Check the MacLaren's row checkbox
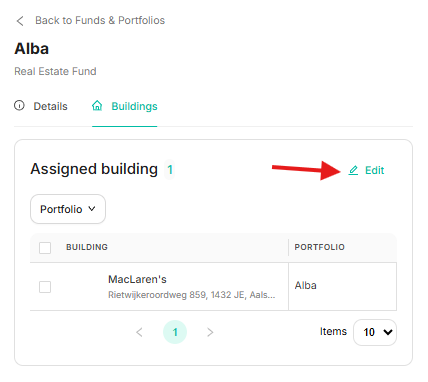The width and height of the screenshot is (428, 382). [45, 287]
